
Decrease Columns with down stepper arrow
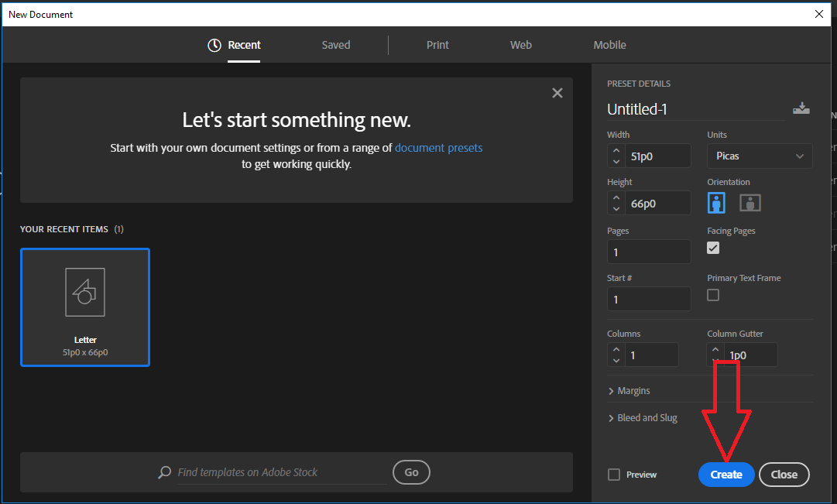616,360
